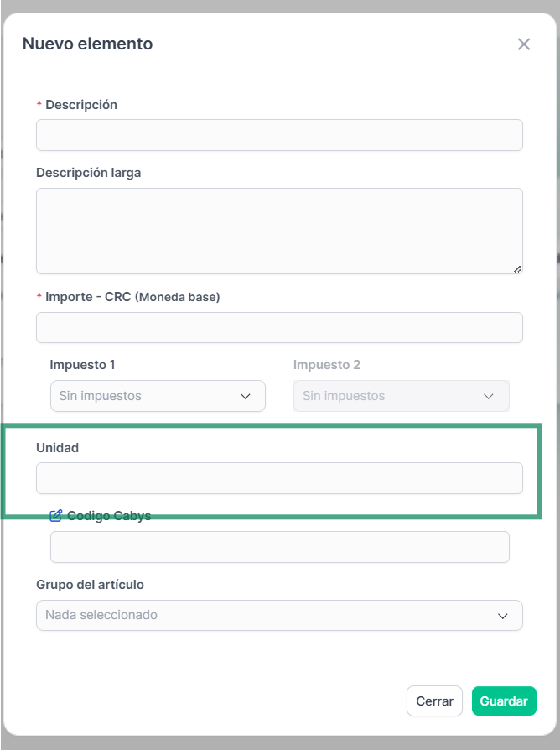Open the Impuesto 1 dropdown
The height and width of the screenshot is (750, 560).
pos(158,396)
